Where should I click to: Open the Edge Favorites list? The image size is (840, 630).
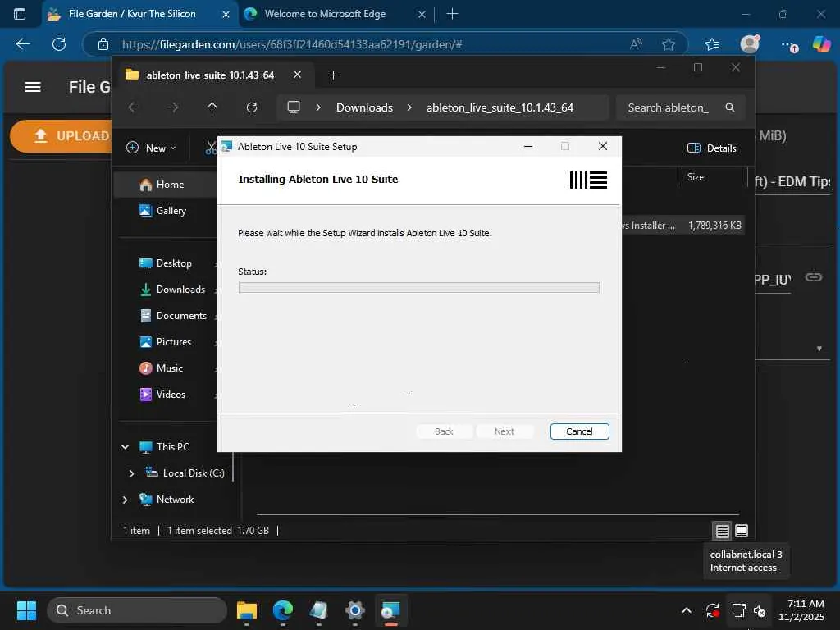712,44
